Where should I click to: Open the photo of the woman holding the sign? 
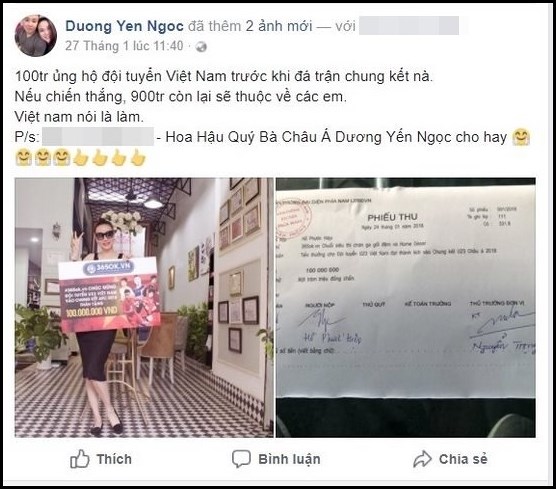pyautogui.click(x=144, y=307)
